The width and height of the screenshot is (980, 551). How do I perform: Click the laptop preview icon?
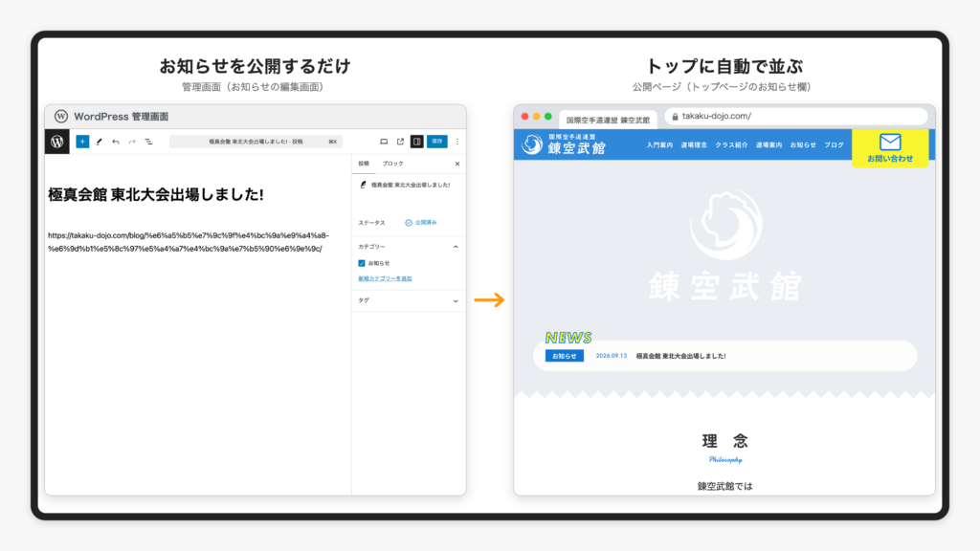384,142
